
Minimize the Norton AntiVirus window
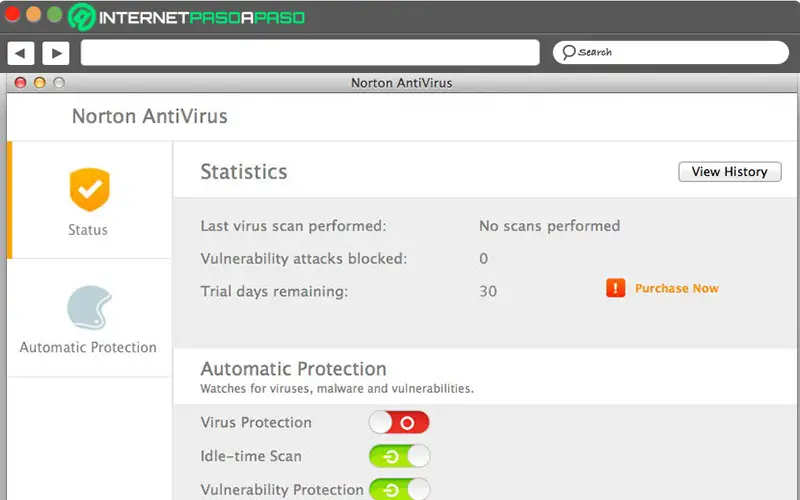pyautogui.click(x=40, y=83)
